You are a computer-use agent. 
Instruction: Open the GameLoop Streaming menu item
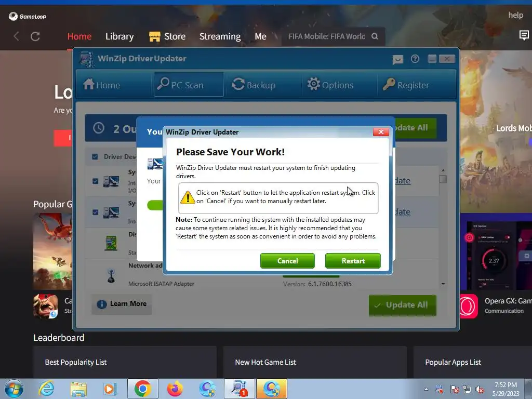(x=220, y=37)
